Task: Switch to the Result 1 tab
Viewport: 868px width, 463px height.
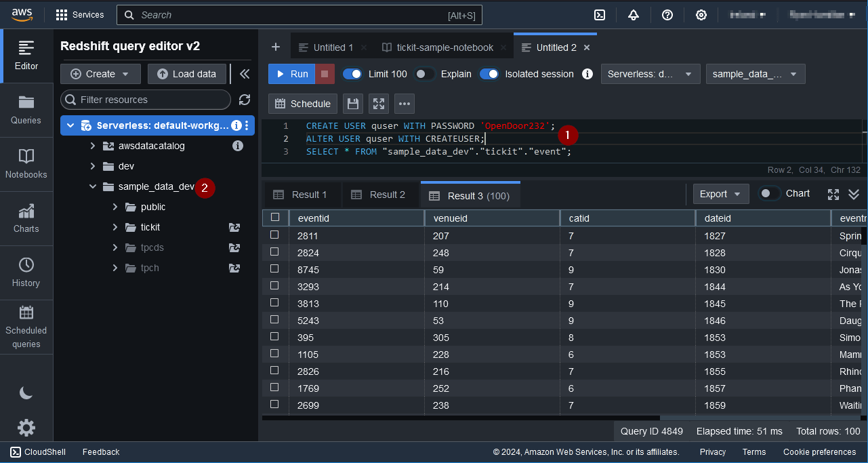Action: 302,195
